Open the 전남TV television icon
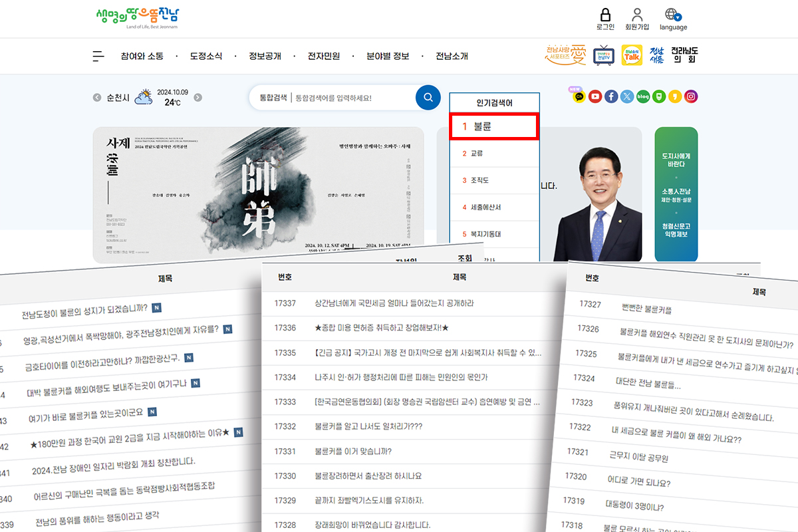 pos(604,56)
